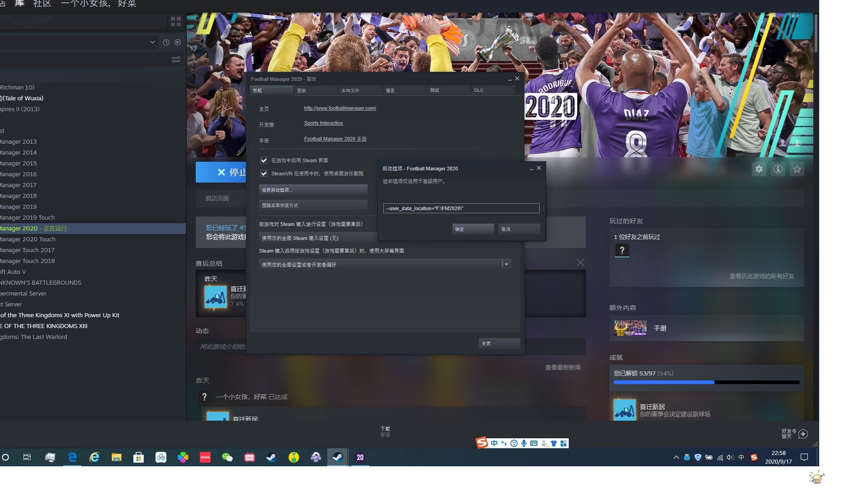Close properties with the 关闭 button
Viewport: 868px width, 488px height.
[499, 343]
